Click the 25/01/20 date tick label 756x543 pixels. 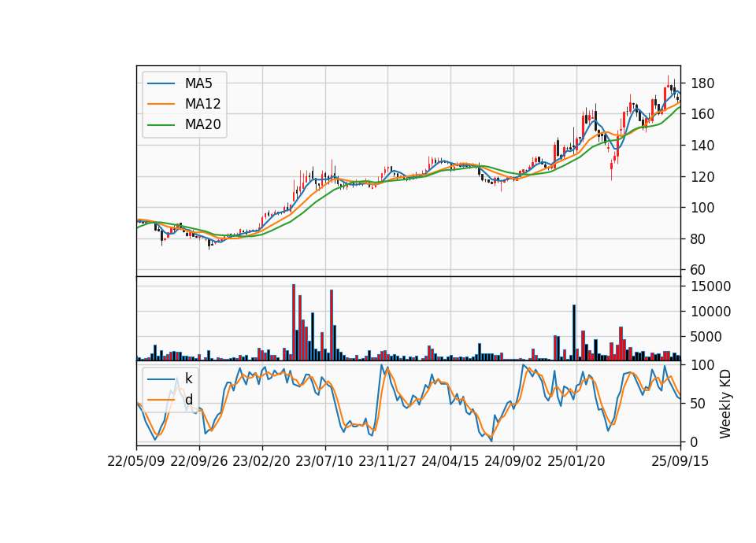(576, 461)
